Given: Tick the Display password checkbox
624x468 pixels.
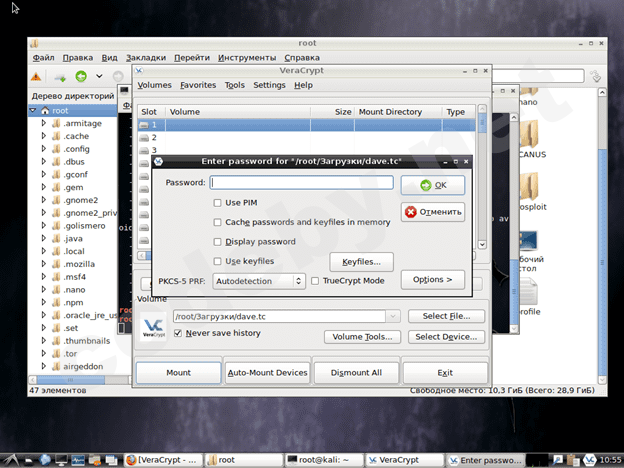Looking at the screenshot, I should [217, 242].
